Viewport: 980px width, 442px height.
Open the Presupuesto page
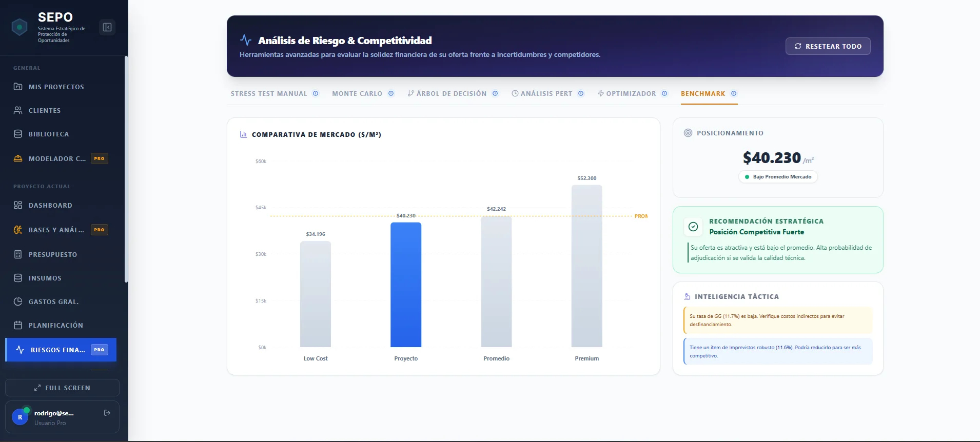point(52,255)
